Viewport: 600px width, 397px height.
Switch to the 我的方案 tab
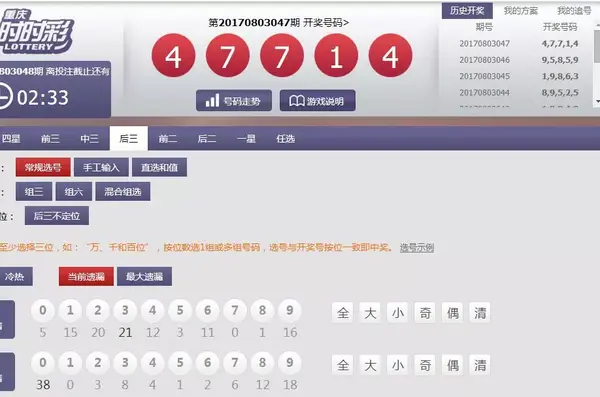click(520, 11)
